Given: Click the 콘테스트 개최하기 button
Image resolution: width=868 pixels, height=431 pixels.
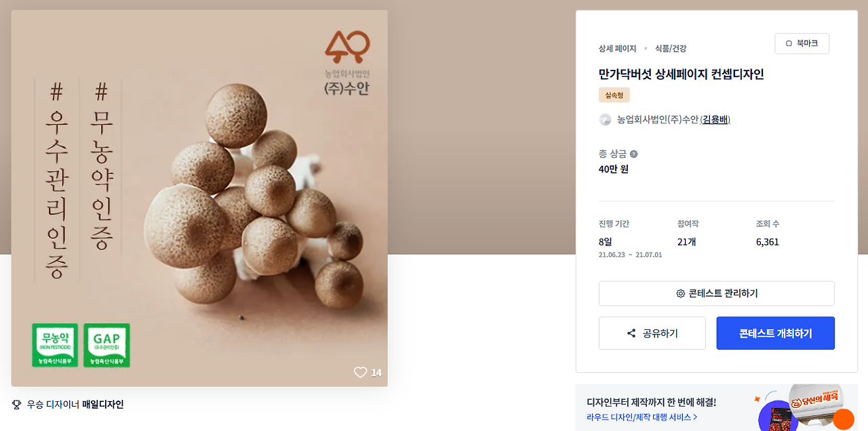Looking at the screenshot, I should tap(775, 333).
